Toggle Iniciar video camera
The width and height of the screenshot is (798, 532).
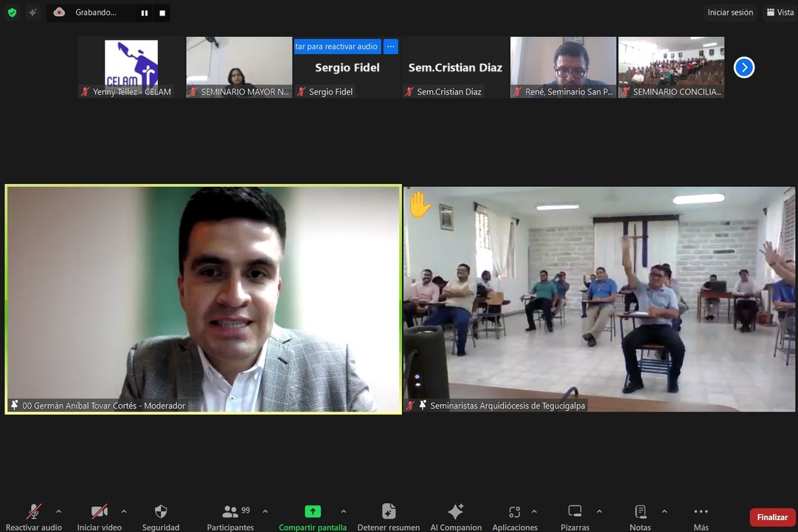[99, 512]
